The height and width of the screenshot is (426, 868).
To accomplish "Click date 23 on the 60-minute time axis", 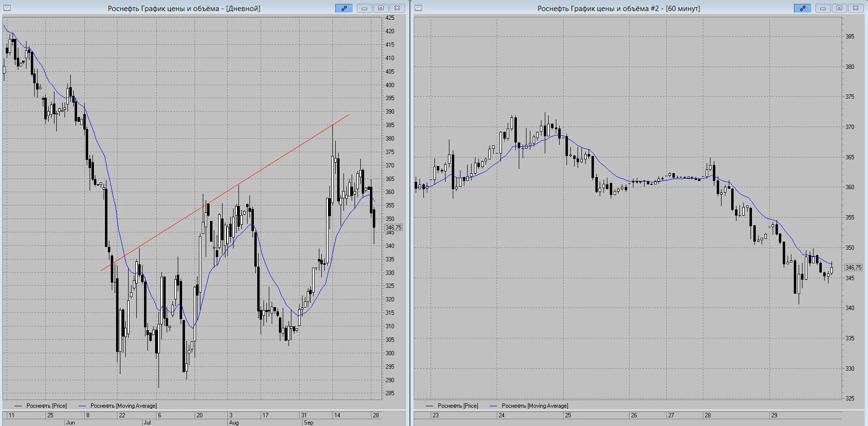I will 435,415.
